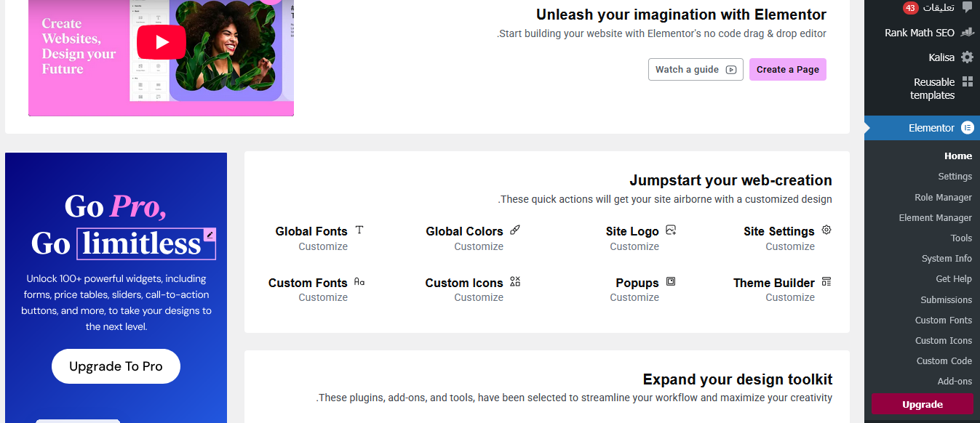Click the comments speech bubble icon
The image size is (980, 423).
click(x=967, y=7)
